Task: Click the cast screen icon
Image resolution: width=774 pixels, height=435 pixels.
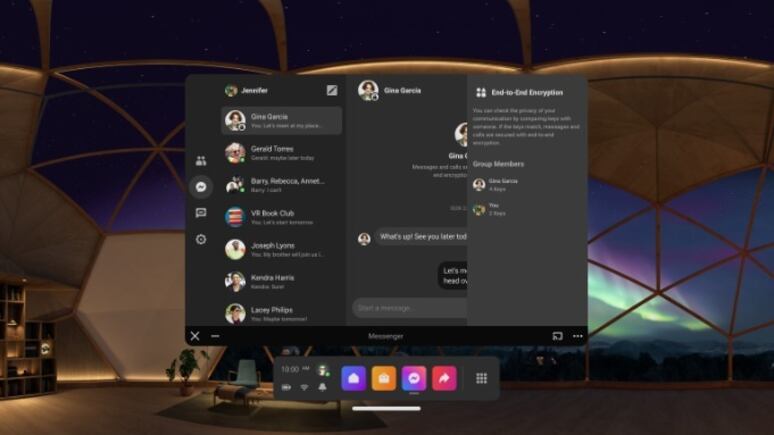Action: pos(557,336)
